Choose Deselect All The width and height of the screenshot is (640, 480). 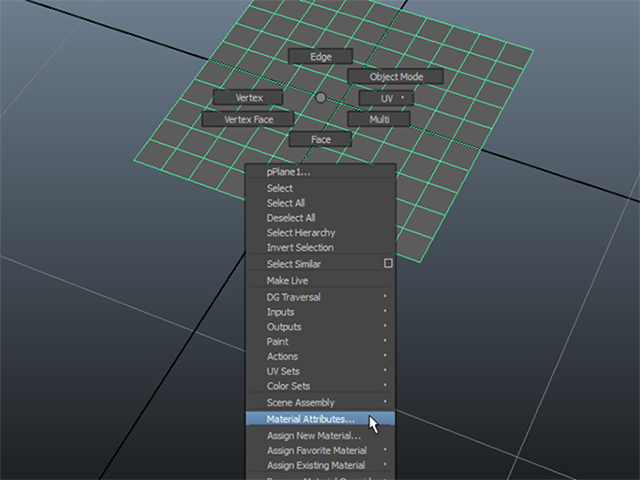pos(320,218)
